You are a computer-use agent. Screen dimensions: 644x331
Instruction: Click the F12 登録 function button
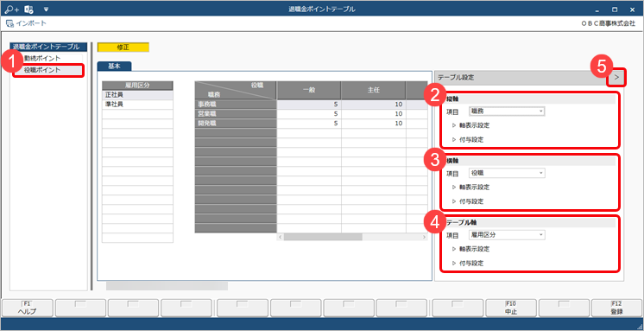617,308
